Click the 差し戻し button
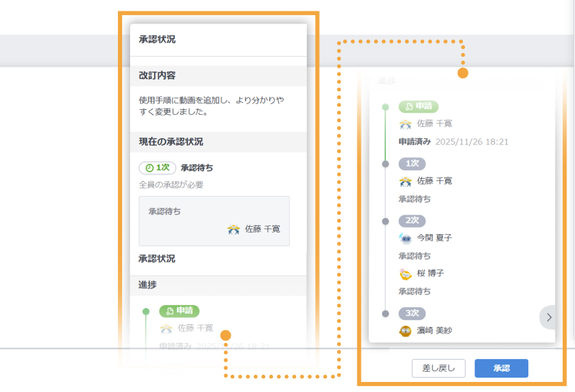The height and width of the screenshot is (392, 575). click(438, 368)
